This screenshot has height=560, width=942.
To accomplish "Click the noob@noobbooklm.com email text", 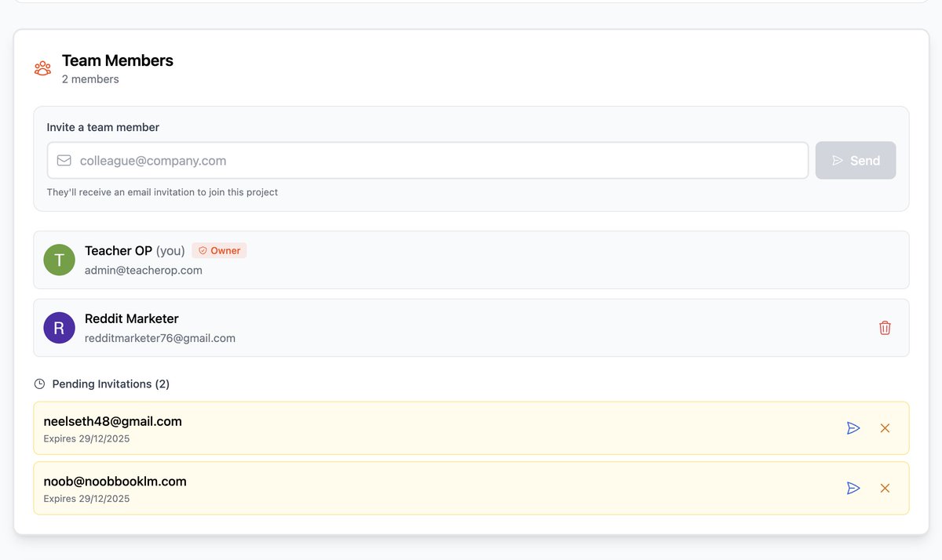I will tap(115, 481).
